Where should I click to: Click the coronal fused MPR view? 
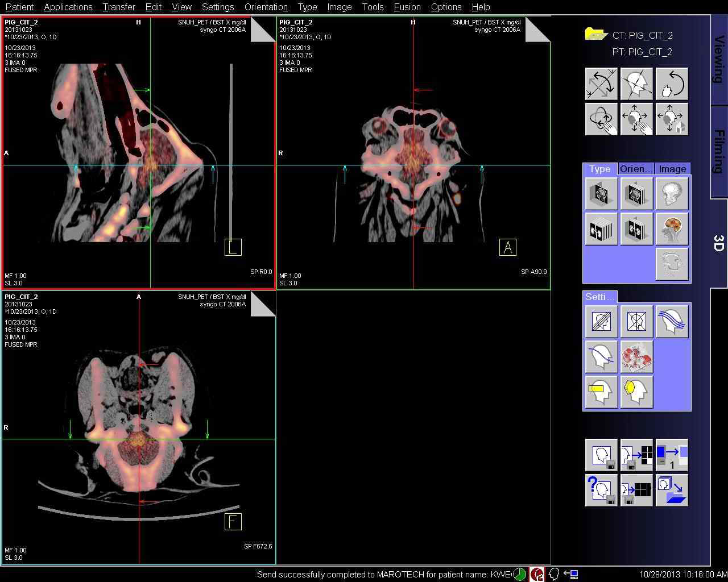(413, 153)
